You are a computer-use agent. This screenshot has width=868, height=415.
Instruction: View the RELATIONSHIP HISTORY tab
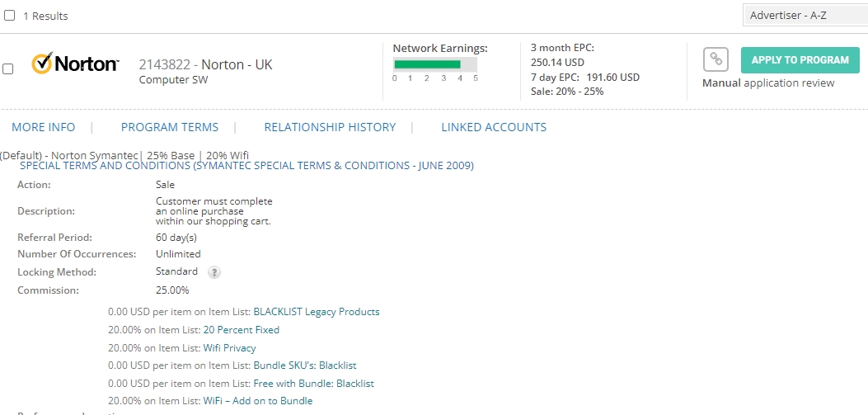coord(330,127)
